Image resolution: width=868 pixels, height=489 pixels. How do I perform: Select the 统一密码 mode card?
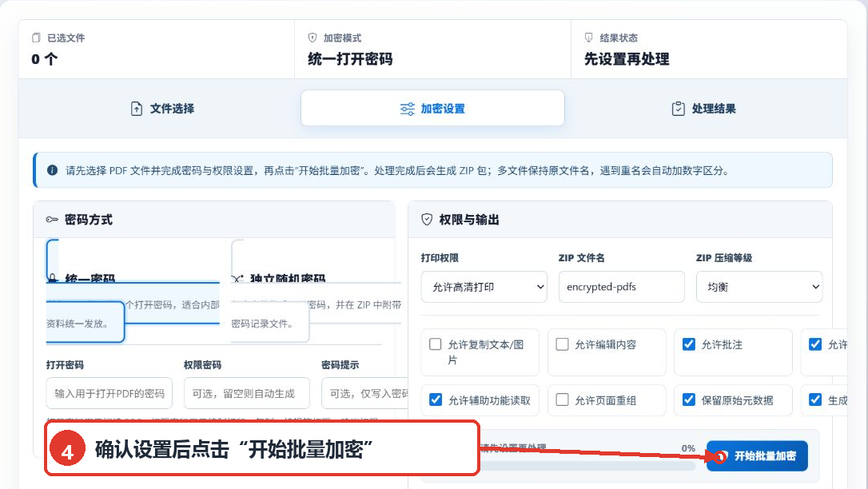point(133,292)
